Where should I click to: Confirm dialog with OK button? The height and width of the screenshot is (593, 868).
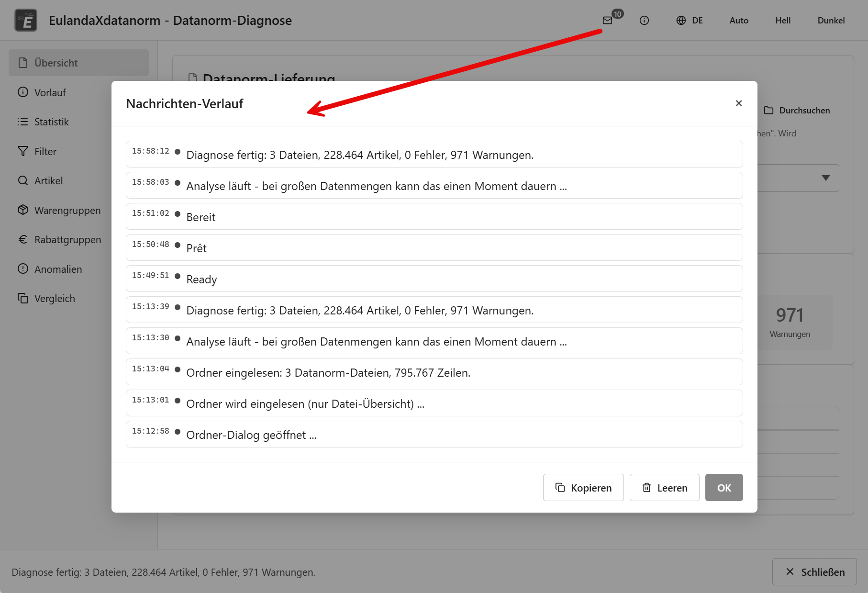(x=724, y=487)
